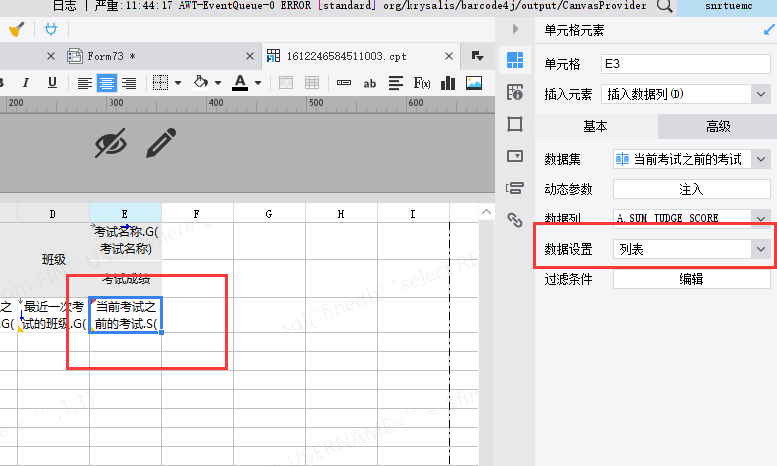
Task: Insert a chart using the bar chart icon
Action: point(448,83)
